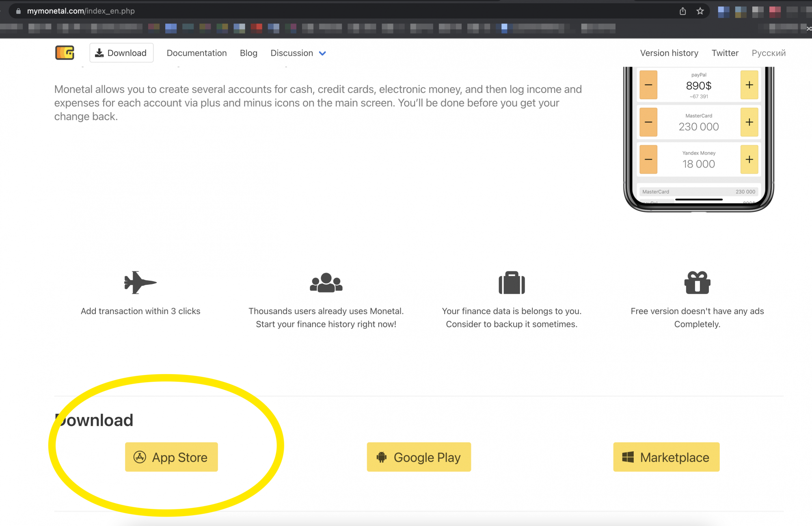Click the browser address bar URL
This screenshot has width=812, height=526.
tap(81, 11)
